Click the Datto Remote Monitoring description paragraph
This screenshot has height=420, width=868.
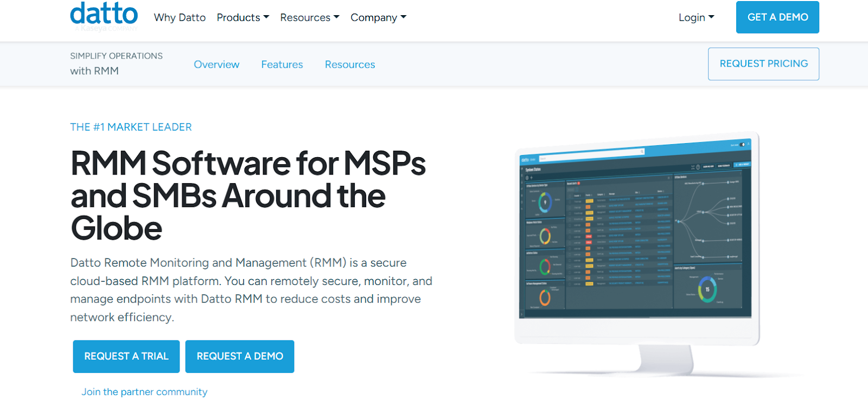coord(251,290)
